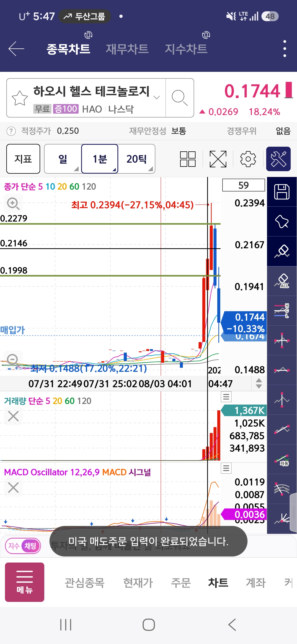Go back with the top-left arrow
Viewport: 297px width, 644px height.
16,49
